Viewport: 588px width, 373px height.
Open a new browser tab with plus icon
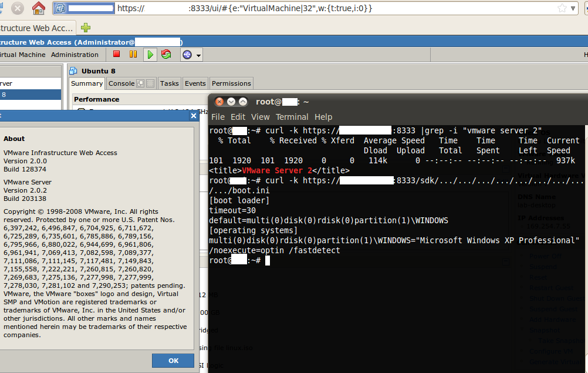[x=86, y=28]
